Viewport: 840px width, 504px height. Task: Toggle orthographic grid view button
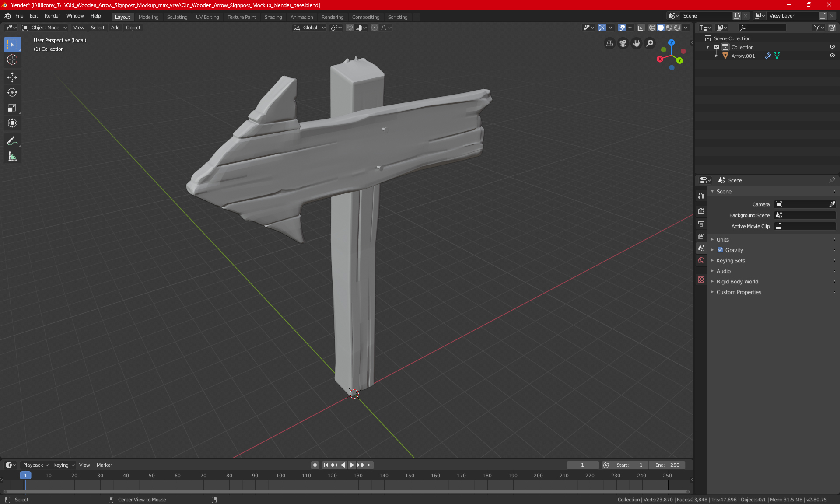[609, 43]
